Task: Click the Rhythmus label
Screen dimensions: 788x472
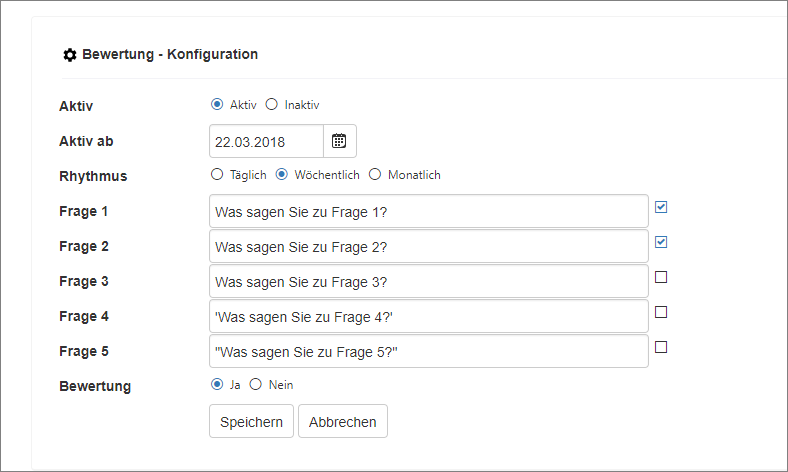Action: coord(93,176)
